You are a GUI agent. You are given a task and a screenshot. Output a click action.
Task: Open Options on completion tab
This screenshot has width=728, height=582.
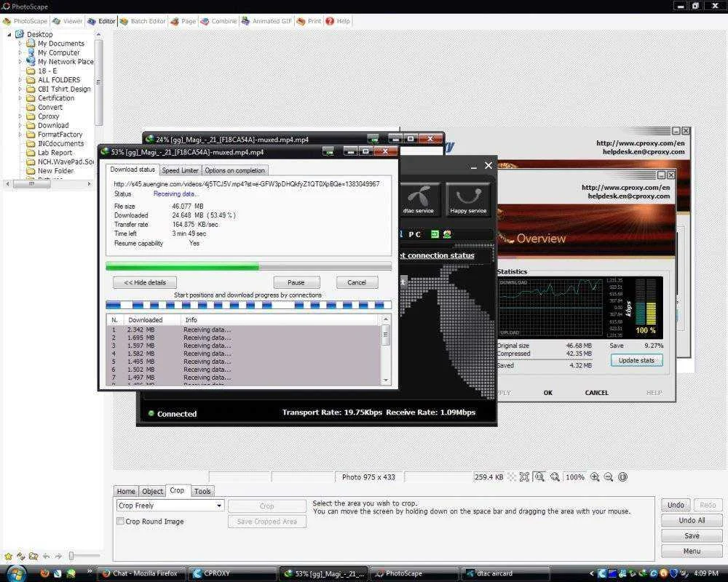pyautogui.click(x=235, y=170)
